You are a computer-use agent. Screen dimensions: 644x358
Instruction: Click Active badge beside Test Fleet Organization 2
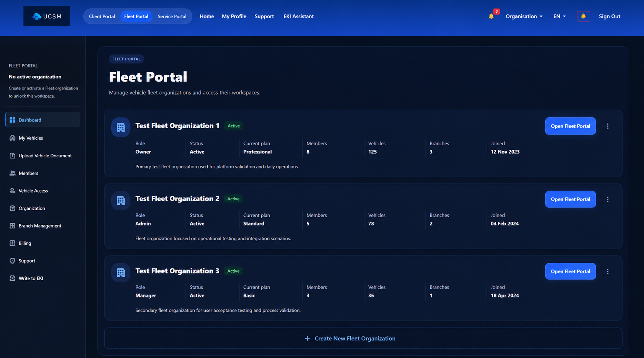click(233, 199)
